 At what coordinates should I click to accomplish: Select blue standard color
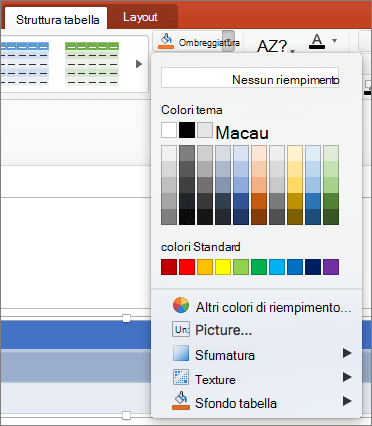(295, 267)
